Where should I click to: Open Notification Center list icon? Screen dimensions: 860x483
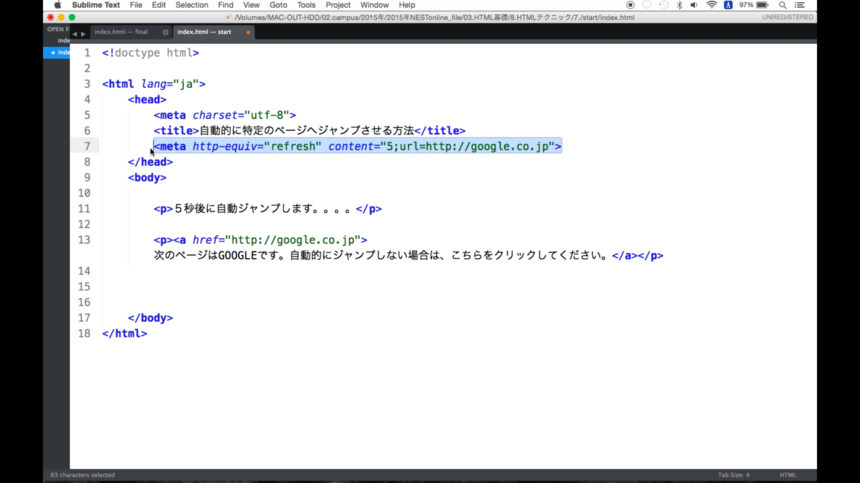pyautogui.click(x=800, y=5)
